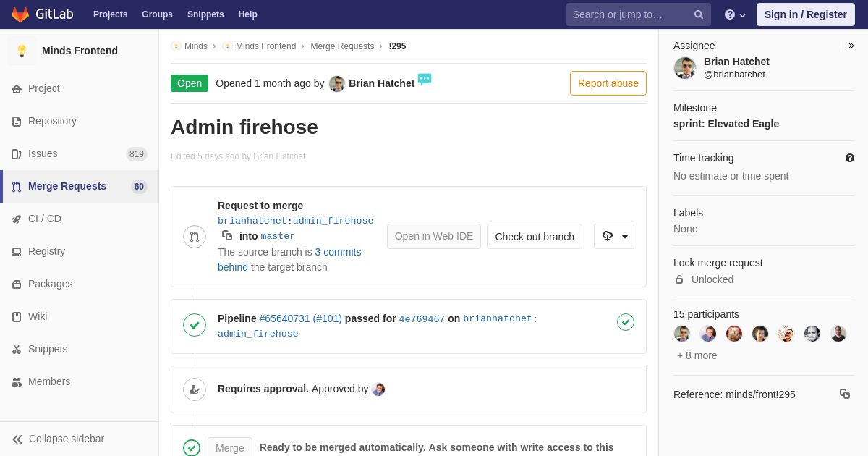Click the !295 breadcrumb item
The height and width of the screenshot is (456, 868).
397,46
